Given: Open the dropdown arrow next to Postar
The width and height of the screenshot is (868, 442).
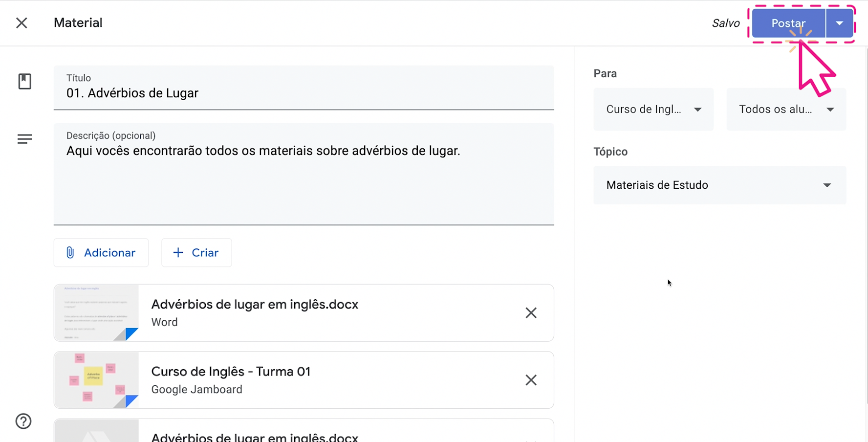Looking at the screenshot, I should pyautogui.click(x=839, y=23).
